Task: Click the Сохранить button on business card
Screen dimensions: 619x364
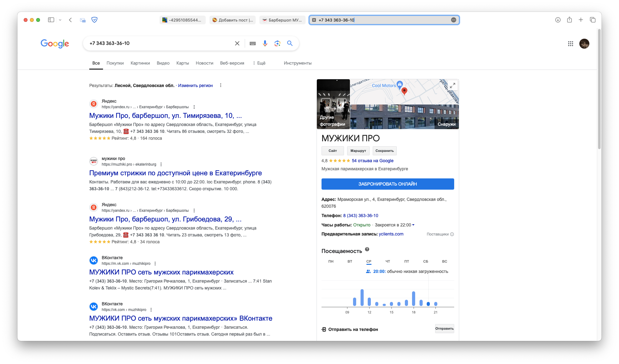Action: (x=384, y=150)
